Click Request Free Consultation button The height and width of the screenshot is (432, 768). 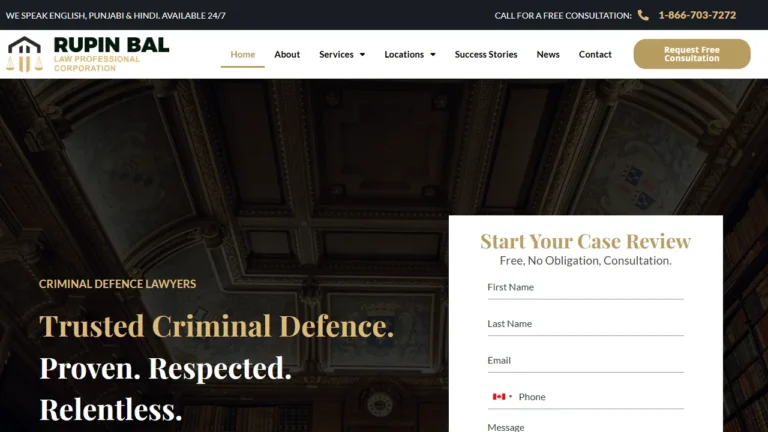[x=692, y=54]
